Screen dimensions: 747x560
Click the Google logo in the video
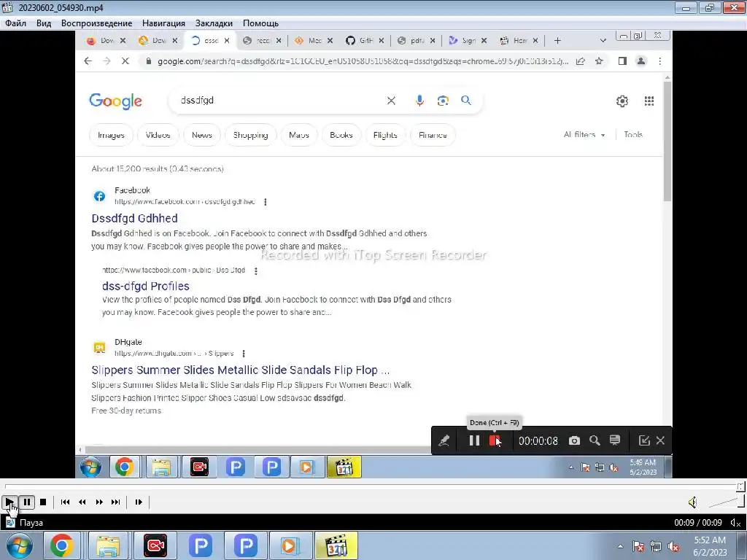click(x=116, y=101)
